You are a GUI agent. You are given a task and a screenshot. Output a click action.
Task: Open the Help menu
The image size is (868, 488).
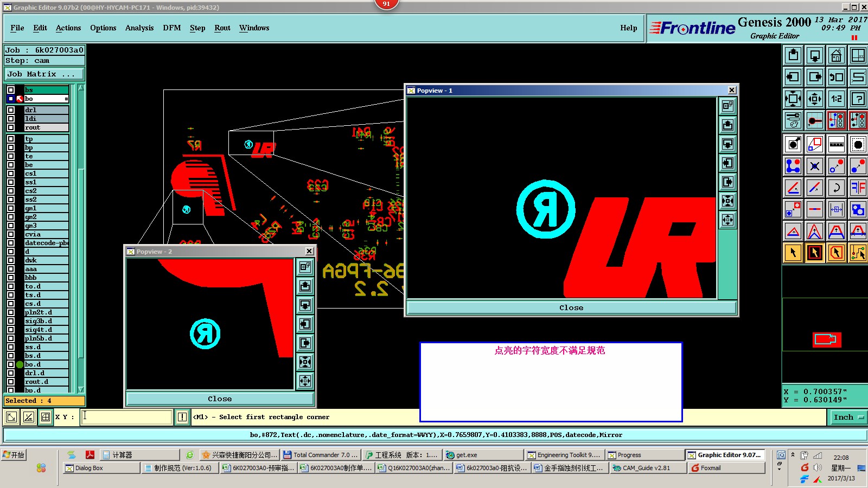629,28
